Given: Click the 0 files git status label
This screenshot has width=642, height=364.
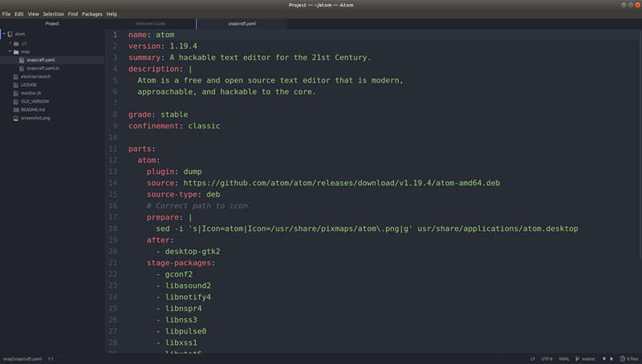Looking at the screenshot, I should (632, 358).
